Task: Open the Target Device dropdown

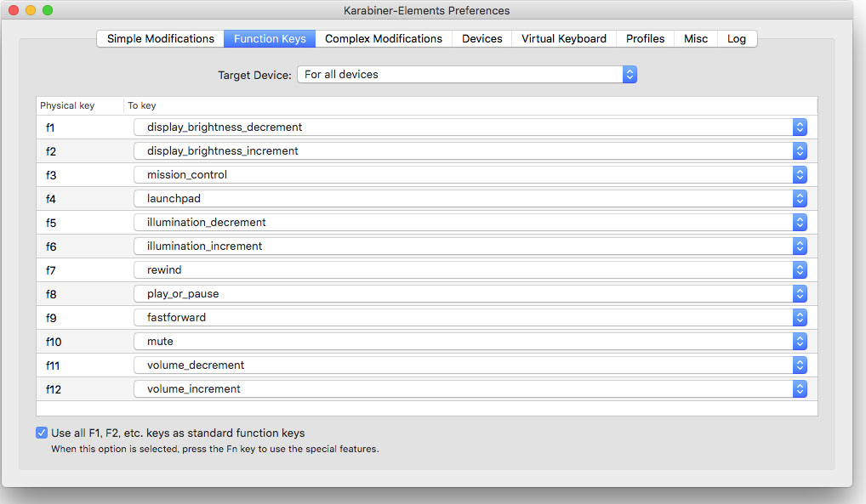Action: (x=467, y=75)
